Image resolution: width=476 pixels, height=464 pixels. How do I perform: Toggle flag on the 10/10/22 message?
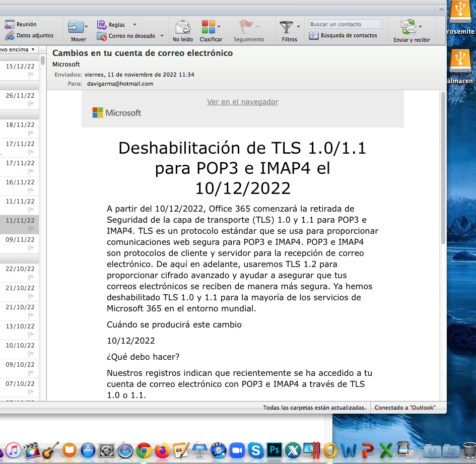(x=31, y=354)
